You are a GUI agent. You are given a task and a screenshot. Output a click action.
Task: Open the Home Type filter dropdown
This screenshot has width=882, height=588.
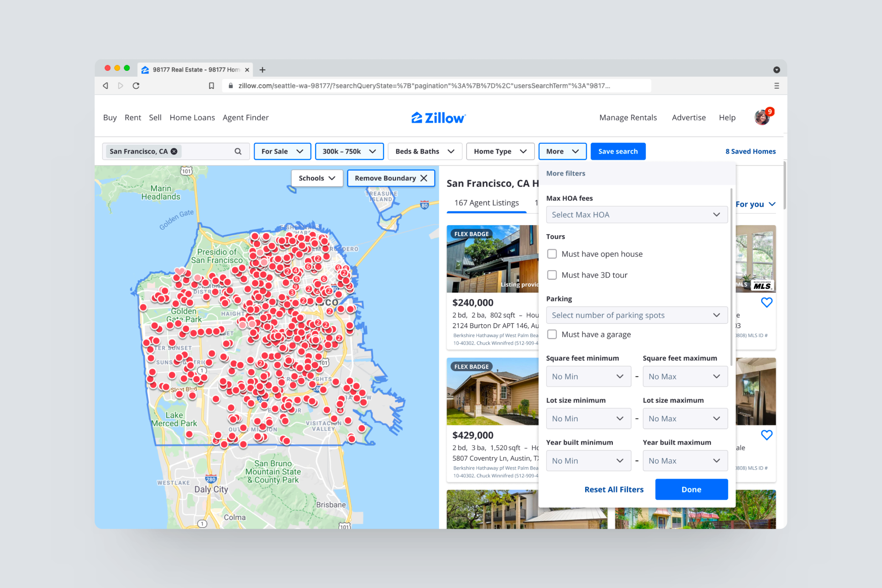click(x=500, y=152)
